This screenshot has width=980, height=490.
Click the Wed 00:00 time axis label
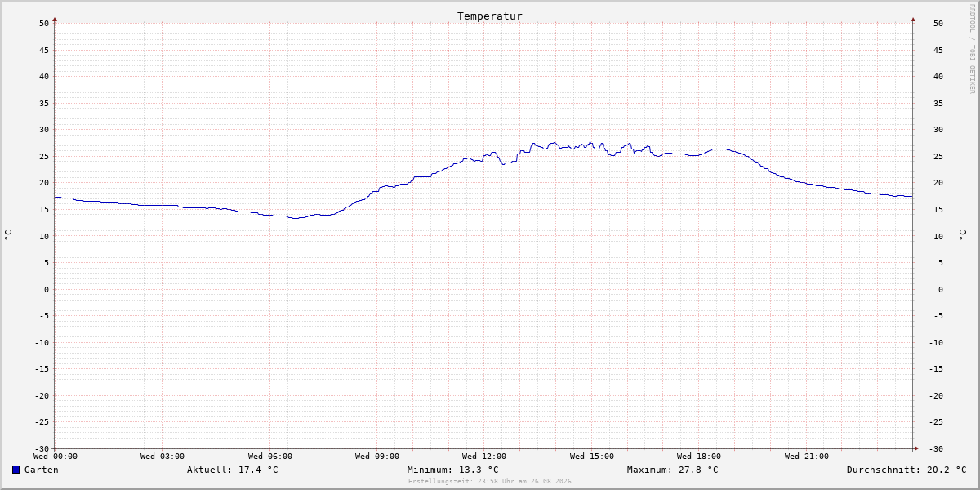56,457
